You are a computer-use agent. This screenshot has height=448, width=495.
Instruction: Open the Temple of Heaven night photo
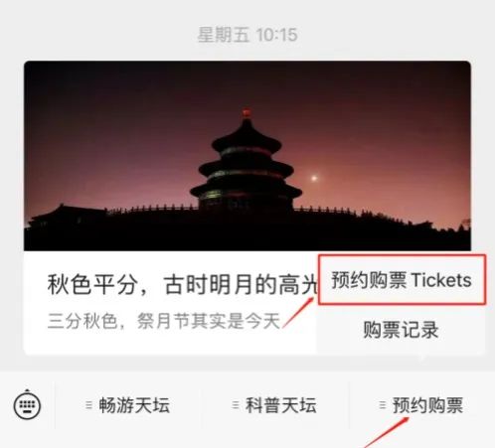(x=247, y=156)
